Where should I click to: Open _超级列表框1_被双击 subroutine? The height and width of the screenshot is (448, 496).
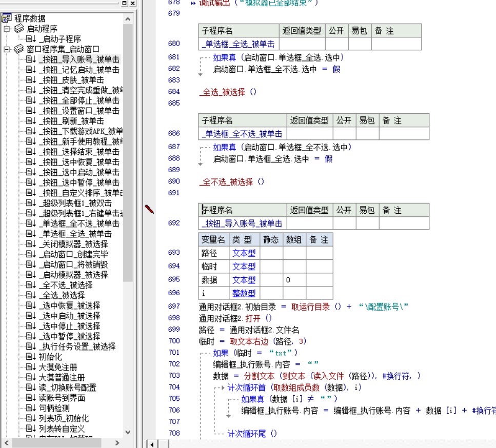[75, 203]
